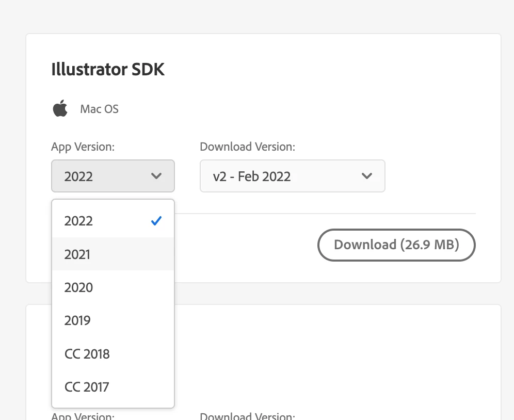Screen dimensions: 514x420
Task: Select 2019 app version option
Action: (113, 320)
